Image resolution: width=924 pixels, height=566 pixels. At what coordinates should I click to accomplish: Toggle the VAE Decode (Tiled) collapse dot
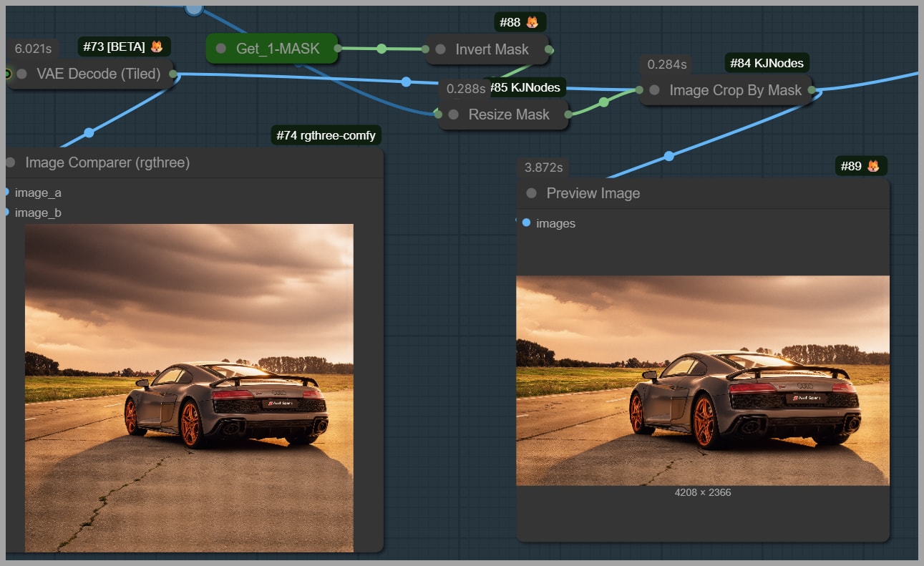coord(22,74)
